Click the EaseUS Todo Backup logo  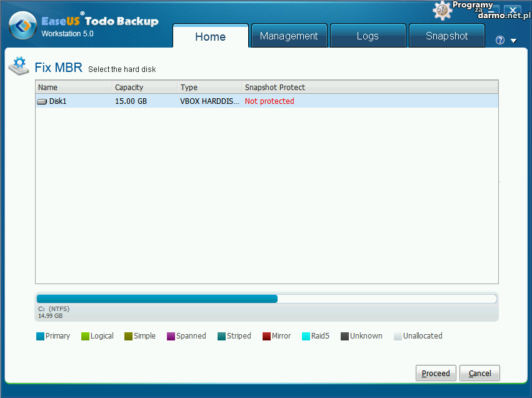click(x=23, y=26)
